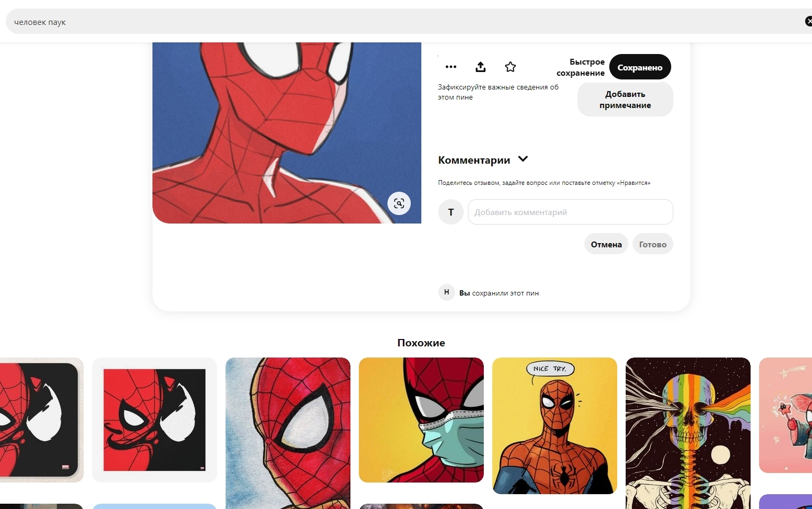Clear the search field with the X icon
The image size is (812, 509).
[808, 21]
